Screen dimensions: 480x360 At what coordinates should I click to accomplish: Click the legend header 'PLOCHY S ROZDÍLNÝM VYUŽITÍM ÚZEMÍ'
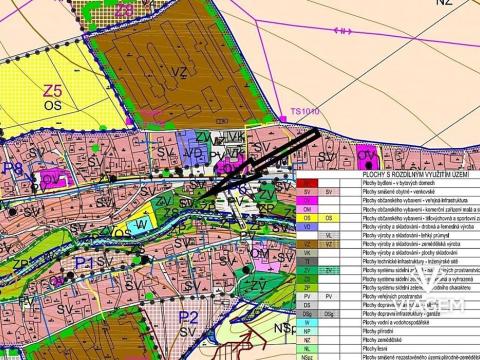click(416, 175)
